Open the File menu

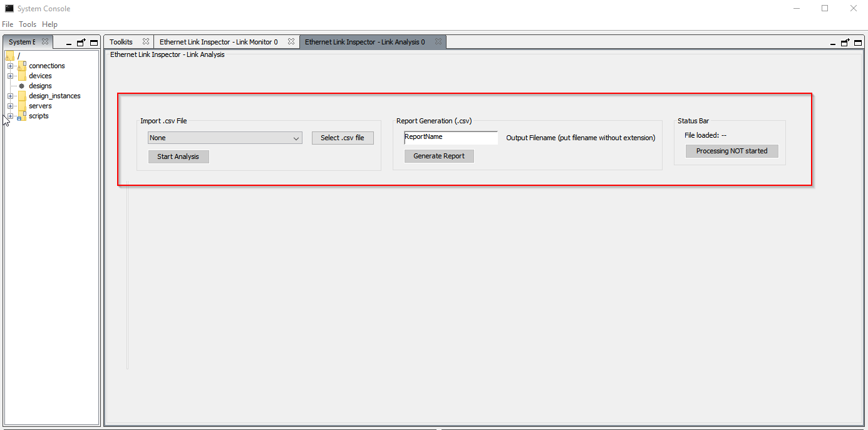(8, 24)
